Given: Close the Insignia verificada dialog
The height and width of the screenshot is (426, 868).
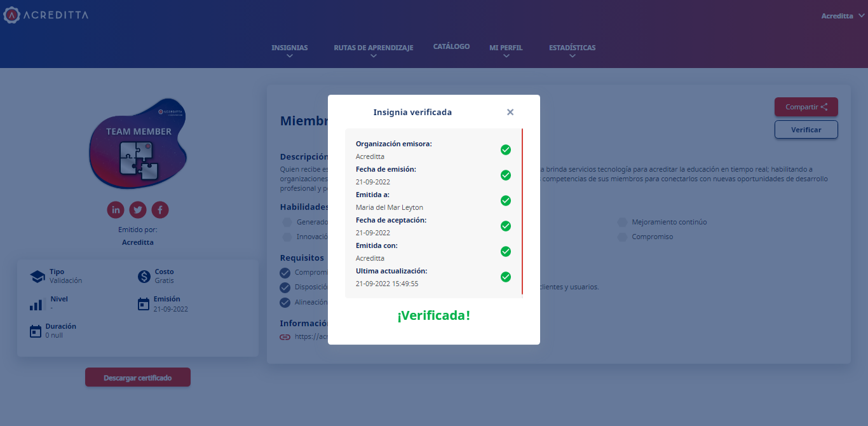Looking at the screenshot, I should pos(510,112).
